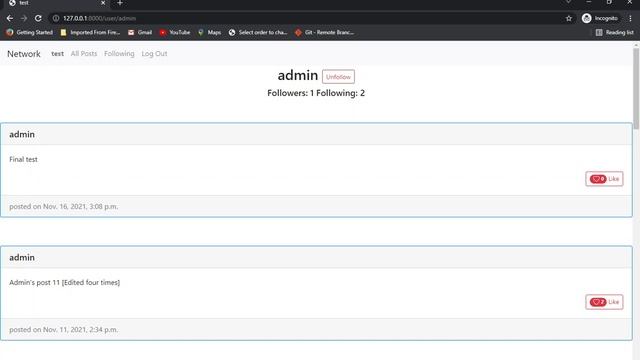640x360 pixels.
Task: Minimize the browser window
Action: 589,2
